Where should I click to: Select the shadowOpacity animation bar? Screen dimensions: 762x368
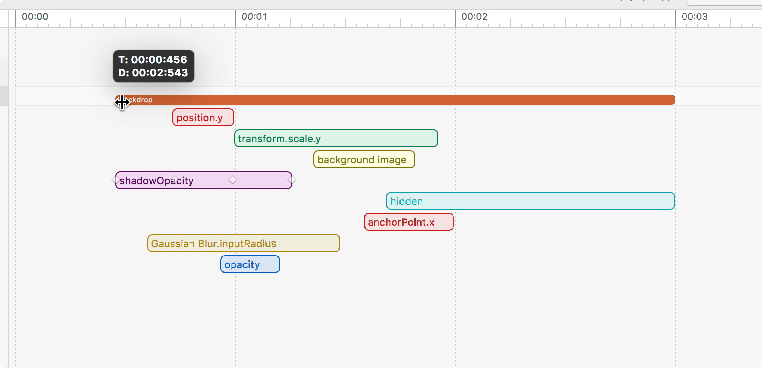203,180
